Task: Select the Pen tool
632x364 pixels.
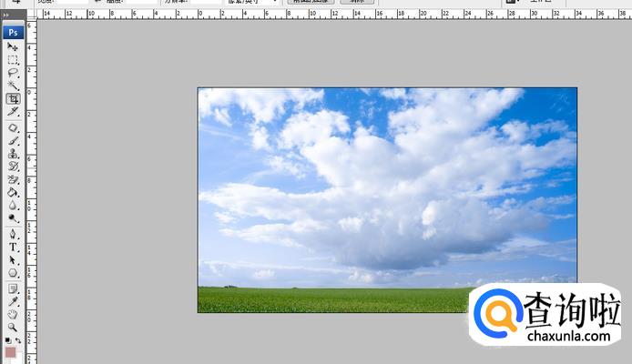Action: (13, 234)
